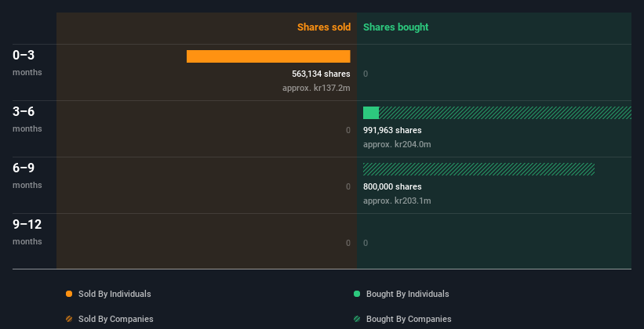Select the 0–3 months row label
The width and height of the screenshot is (644, 329).
[27, 63]
